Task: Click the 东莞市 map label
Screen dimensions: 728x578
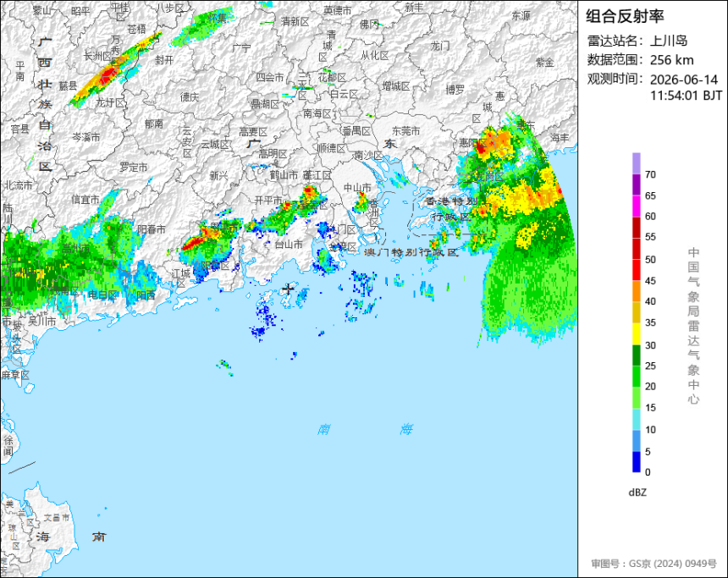Action: [405, 131]
